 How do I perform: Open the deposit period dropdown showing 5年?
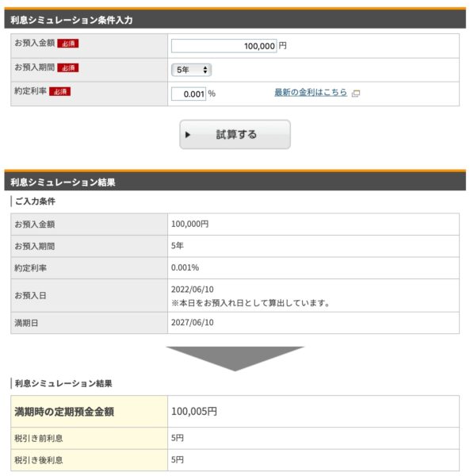(191, 70)
